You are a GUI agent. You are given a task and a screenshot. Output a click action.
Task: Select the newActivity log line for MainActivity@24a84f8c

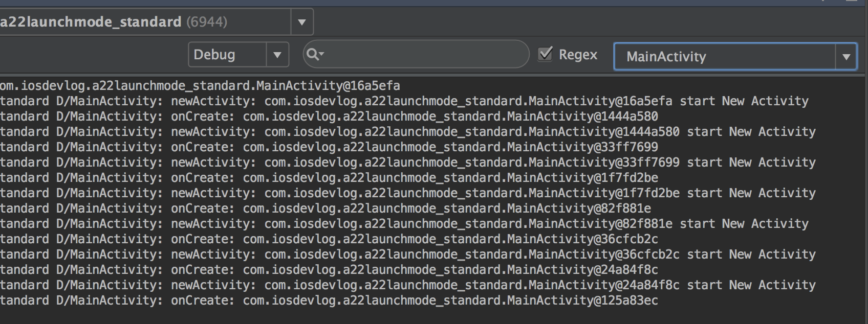[408, 285]
